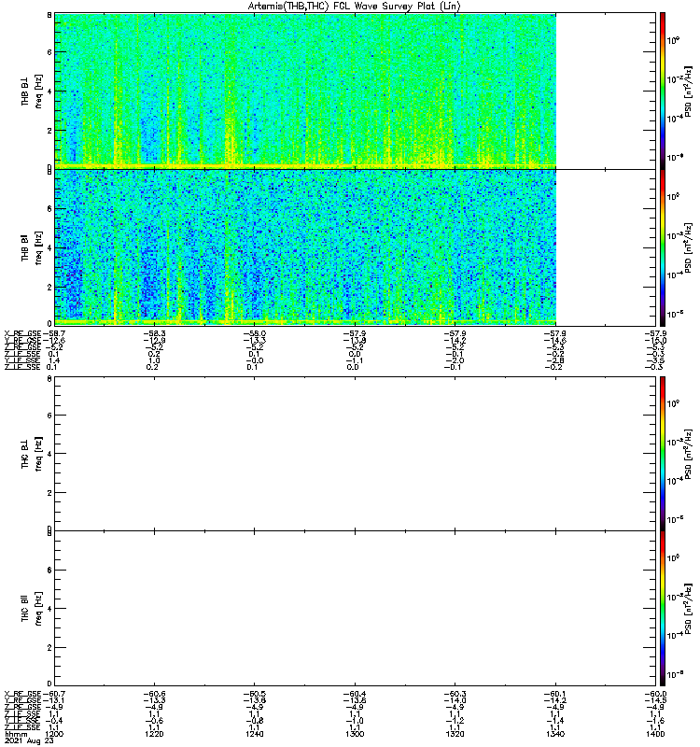
Task: Click the THB Y_LE_SSE value '-2.8'
Action: tap(555, 360)
